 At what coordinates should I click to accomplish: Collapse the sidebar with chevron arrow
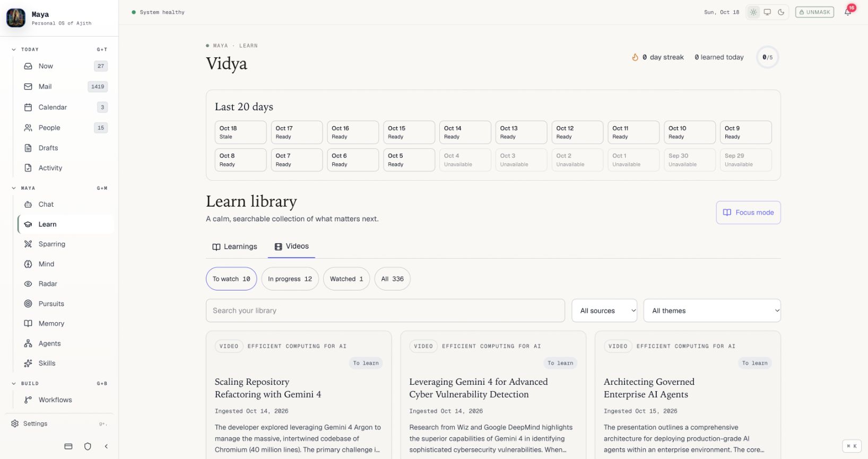pos(106,446)
